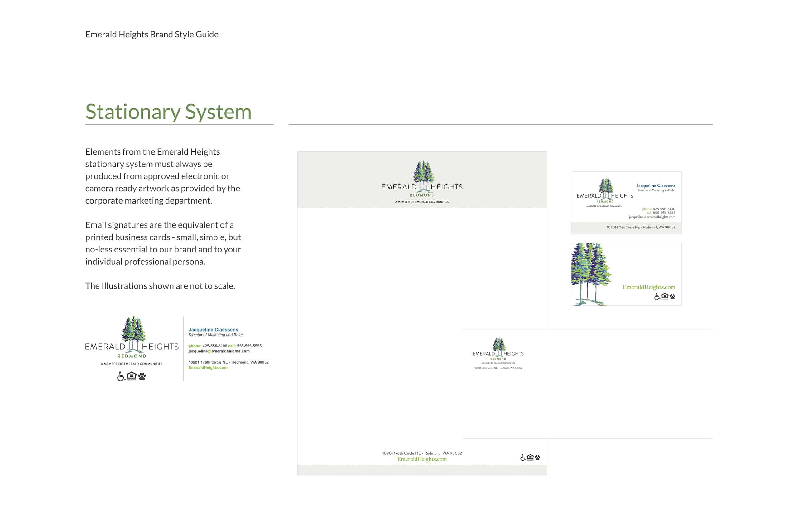
Task: Click the email address on the business card front
Action: click(x=652, y=217)
